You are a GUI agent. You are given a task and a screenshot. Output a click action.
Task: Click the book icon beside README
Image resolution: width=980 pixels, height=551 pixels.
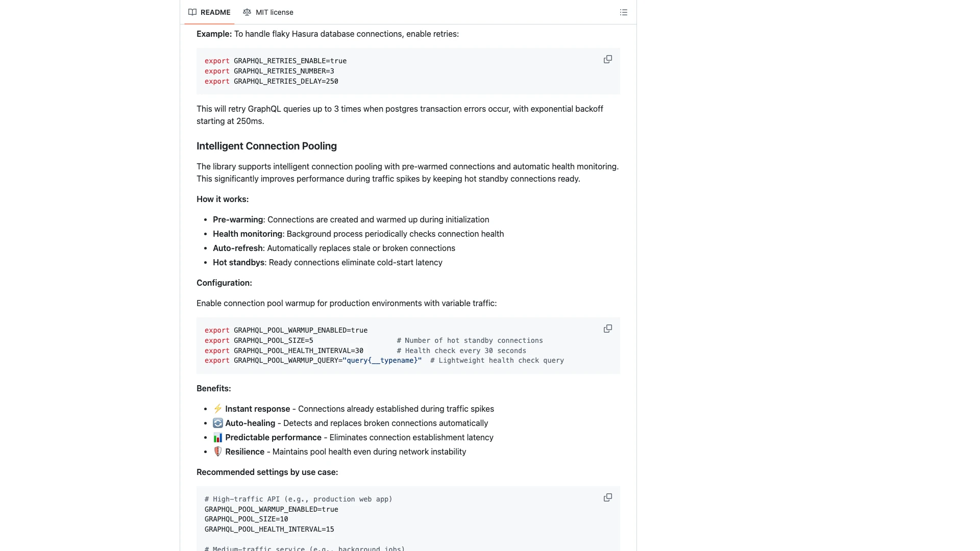192,12
